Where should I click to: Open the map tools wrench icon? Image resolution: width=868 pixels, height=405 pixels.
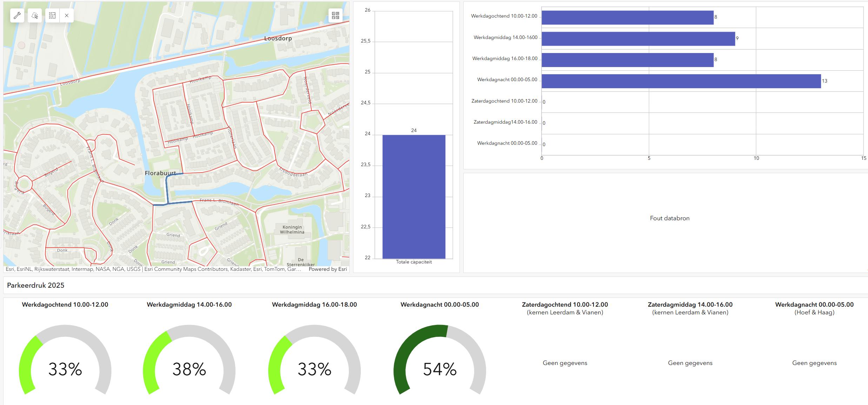tap(17, 15)
